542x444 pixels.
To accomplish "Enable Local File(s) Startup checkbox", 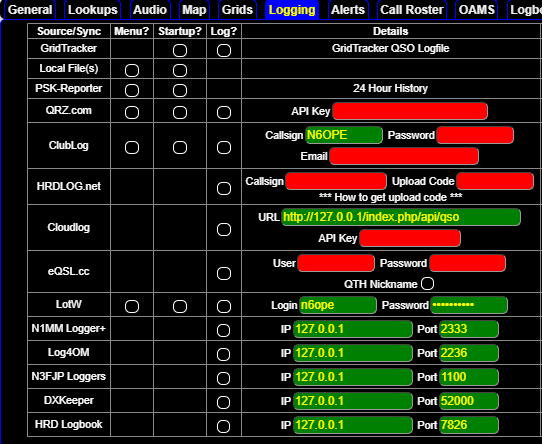I will (x=180, y=71).
